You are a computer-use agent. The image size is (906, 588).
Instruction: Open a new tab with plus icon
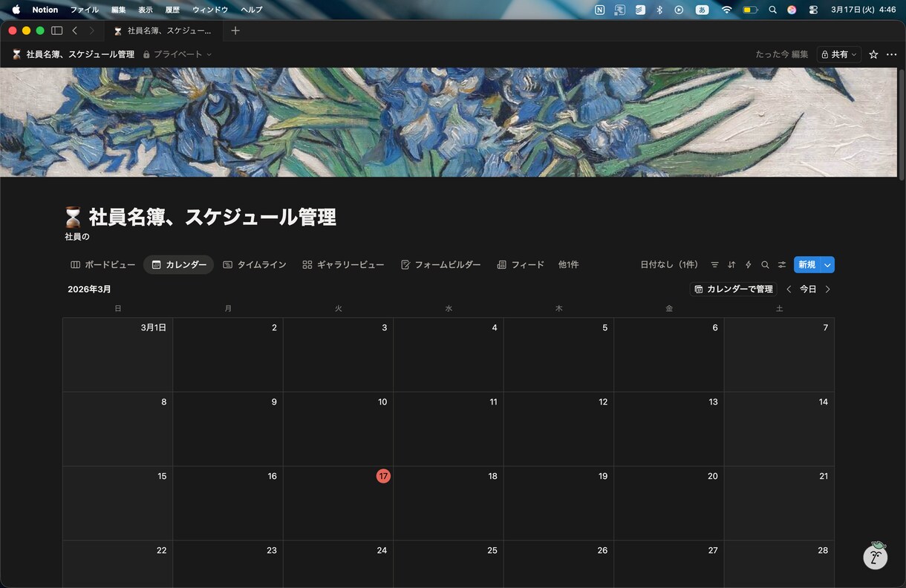pos(235,30)
